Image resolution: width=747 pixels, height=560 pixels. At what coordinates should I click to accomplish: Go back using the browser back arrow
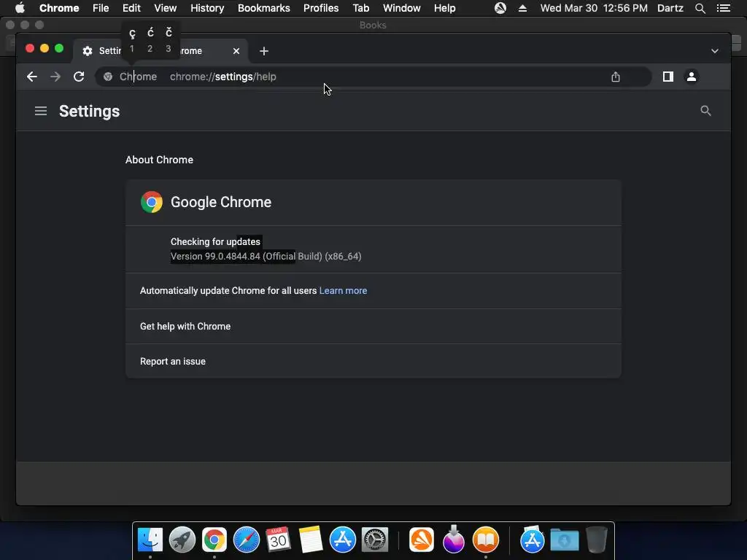pos(32,77)
